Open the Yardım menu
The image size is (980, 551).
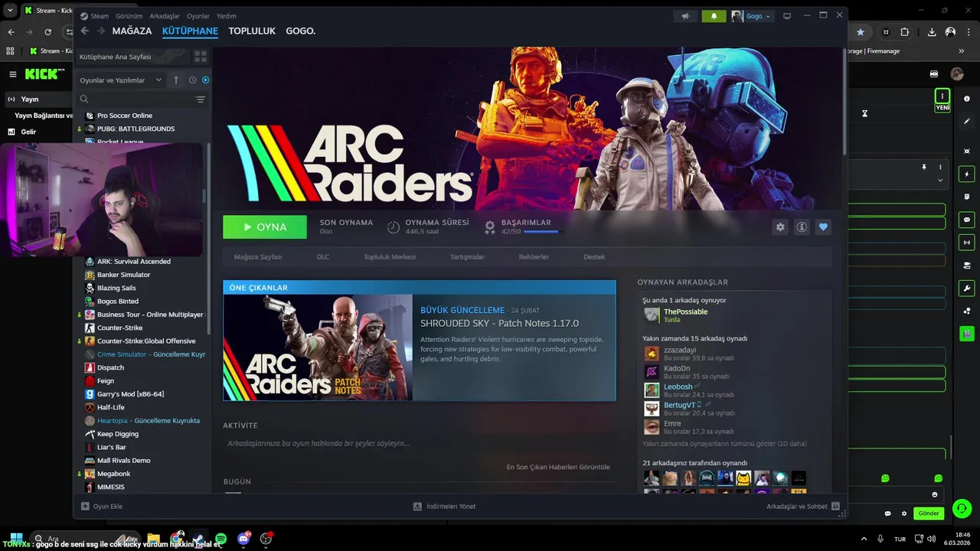point(227,16)
